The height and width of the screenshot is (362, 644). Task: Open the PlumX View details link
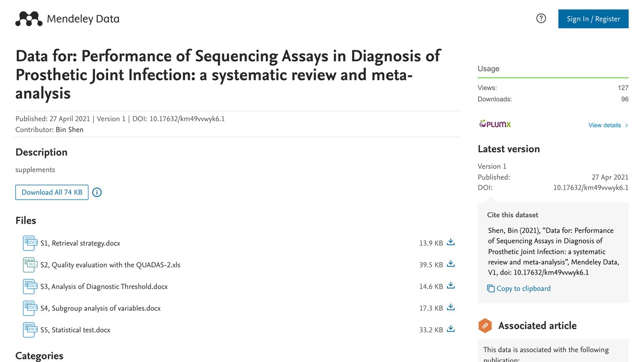[x=608, y=125]
